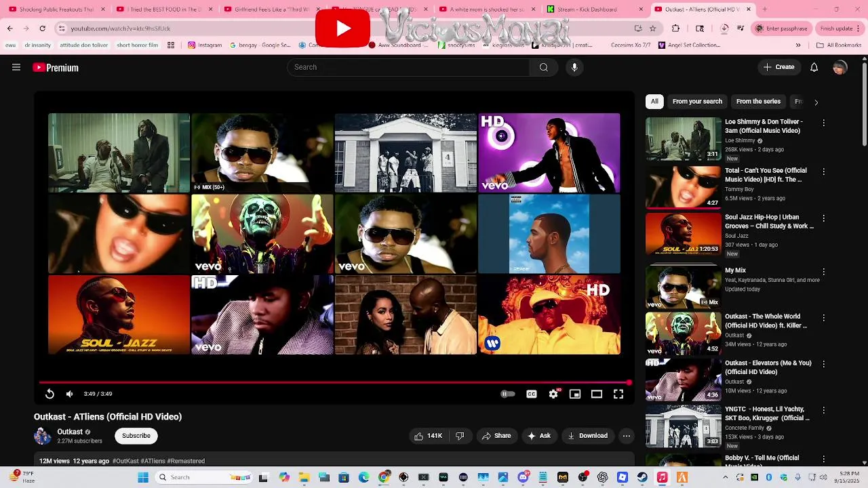The width and height of the screenshot is (868, 488).
Task: Dislike the Outkast video
Action: (460, 436)
